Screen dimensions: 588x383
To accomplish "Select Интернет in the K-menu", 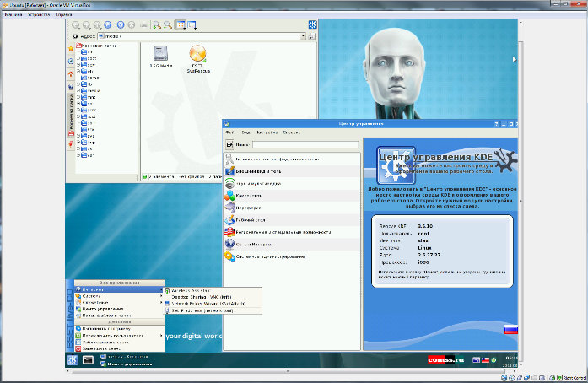I will [119, 289].
